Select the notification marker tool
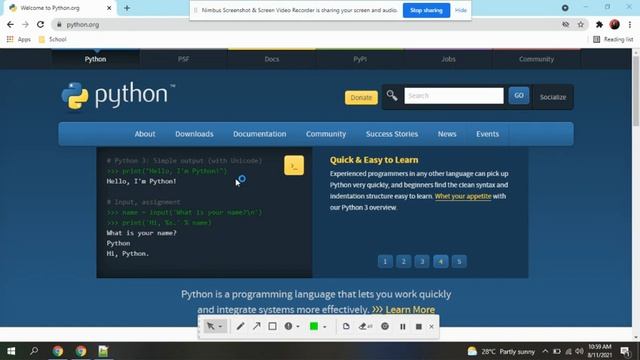 [x=288, y=326]
